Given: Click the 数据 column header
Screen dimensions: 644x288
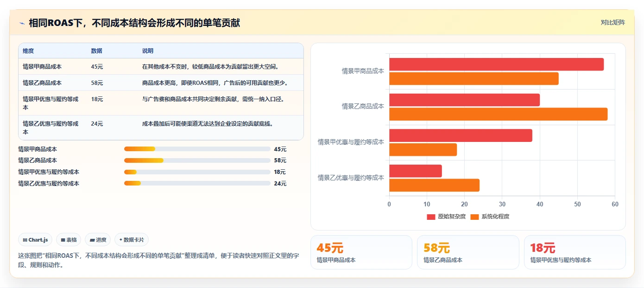Looking at the screenshot, I should coord(97,51).
